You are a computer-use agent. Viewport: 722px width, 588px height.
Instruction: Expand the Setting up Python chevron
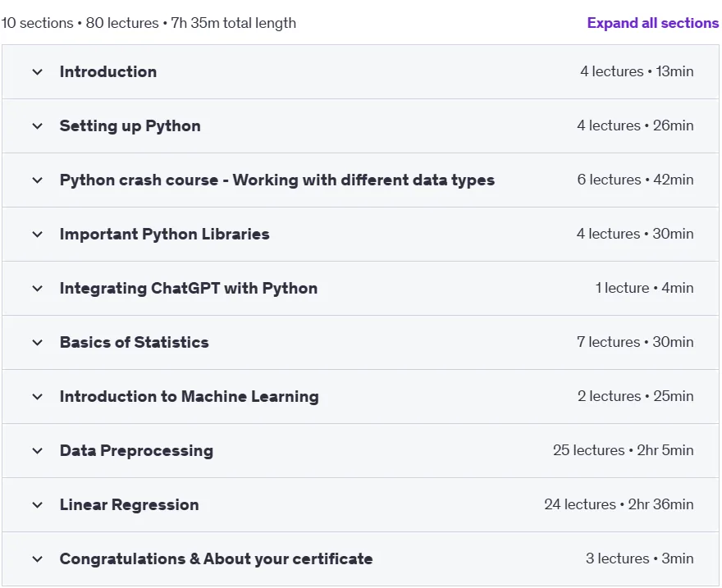(x=37, y=126)
